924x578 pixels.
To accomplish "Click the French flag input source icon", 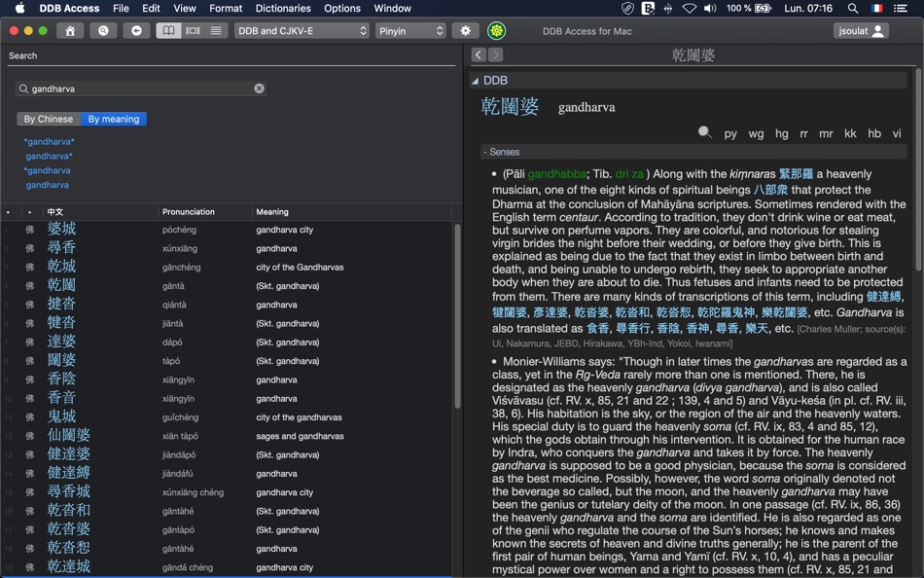I will pos(877,8).
